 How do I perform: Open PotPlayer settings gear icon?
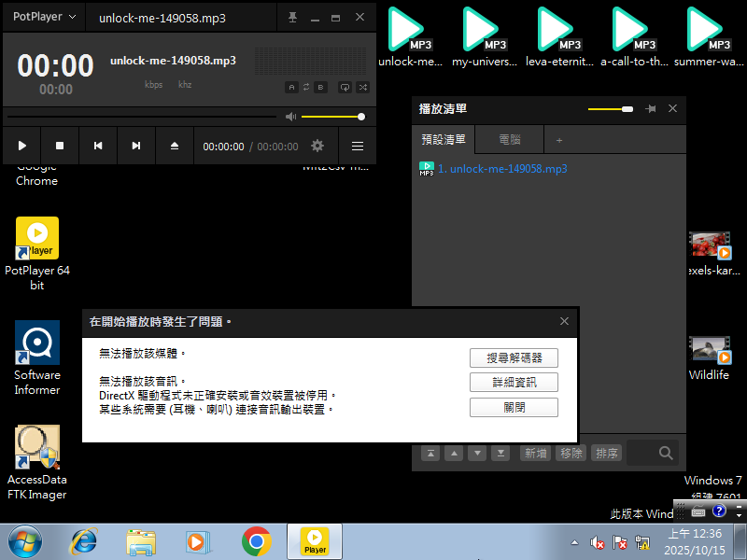click(x=317, y=146)
